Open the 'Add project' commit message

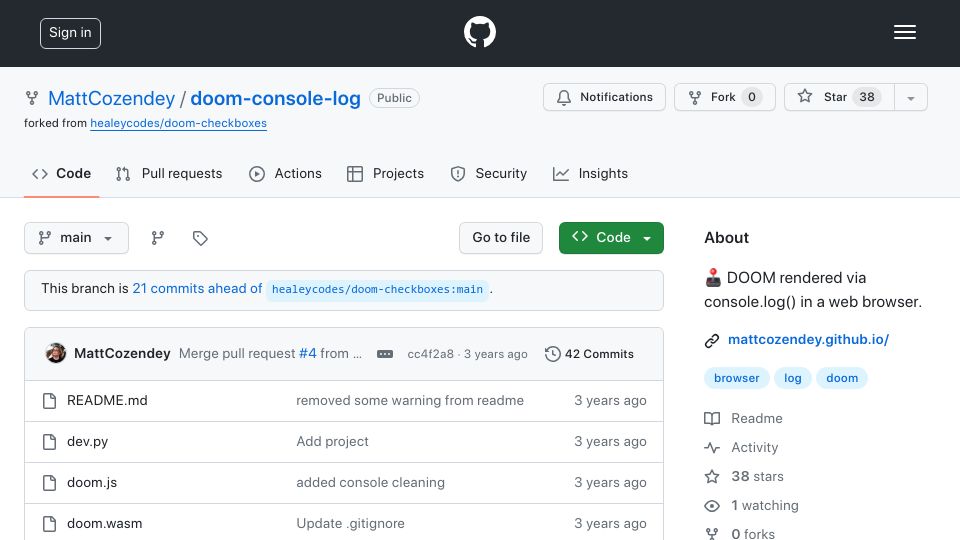point(332,441)
